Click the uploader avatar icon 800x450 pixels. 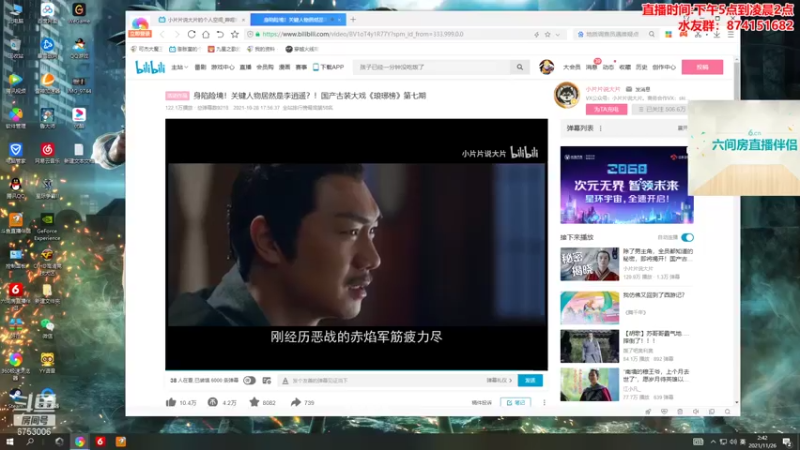point(567,95)
